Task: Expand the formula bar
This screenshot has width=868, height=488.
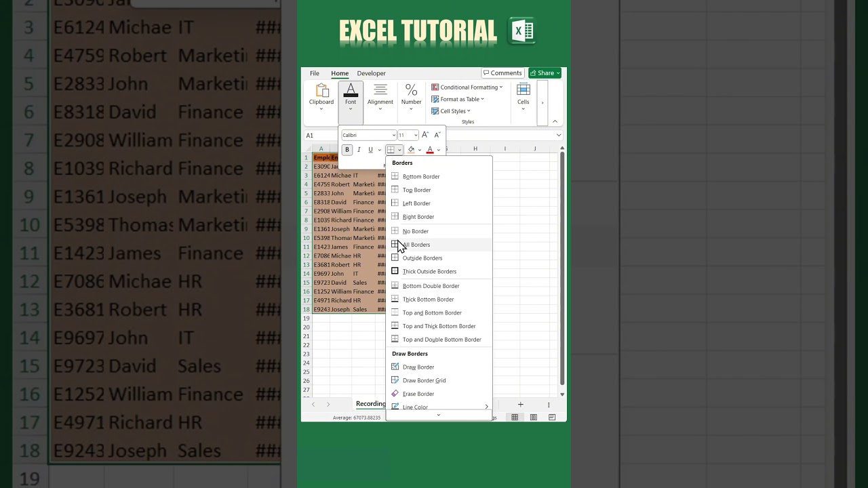Action: [559, 135]
